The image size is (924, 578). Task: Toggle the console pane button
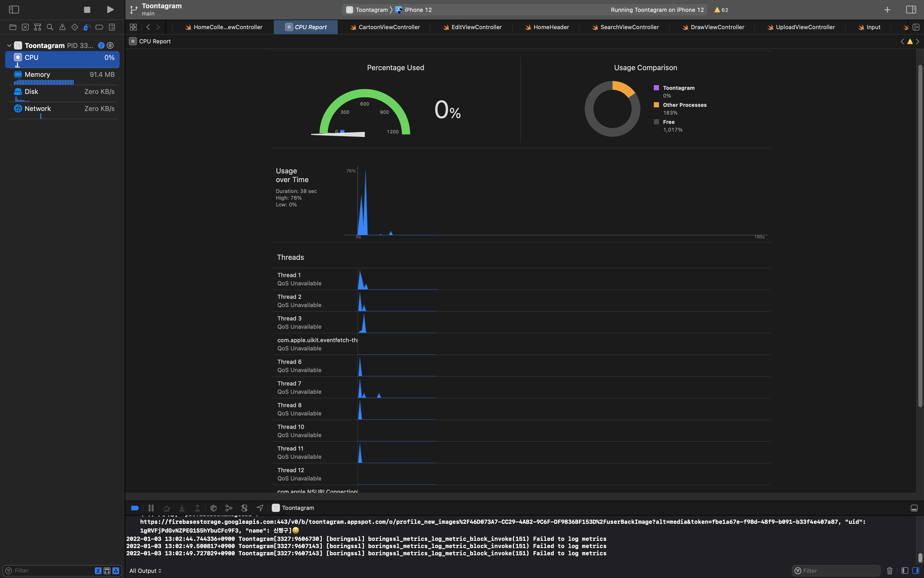pos(915,571)
